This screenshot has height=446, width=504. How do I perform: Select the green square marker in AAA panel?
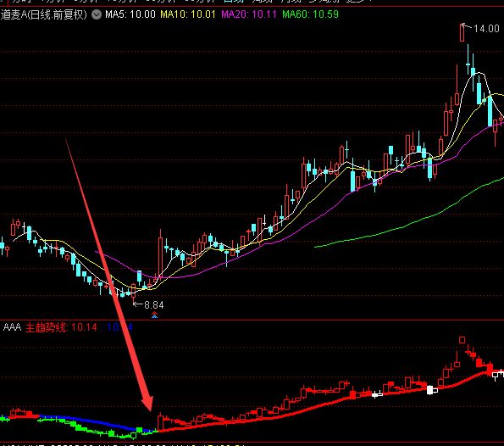coord(139,430)
